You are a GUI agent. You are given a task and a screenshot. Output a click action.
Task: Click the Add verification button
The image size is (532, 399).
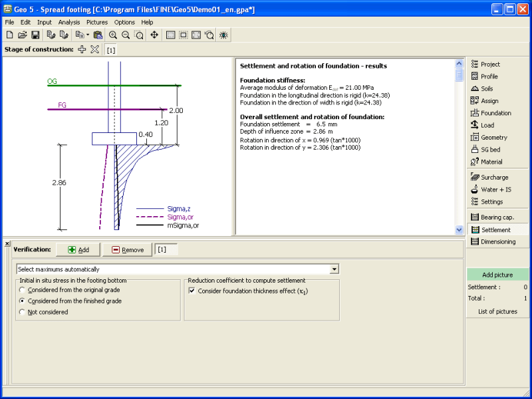click(x=78, y=249)
